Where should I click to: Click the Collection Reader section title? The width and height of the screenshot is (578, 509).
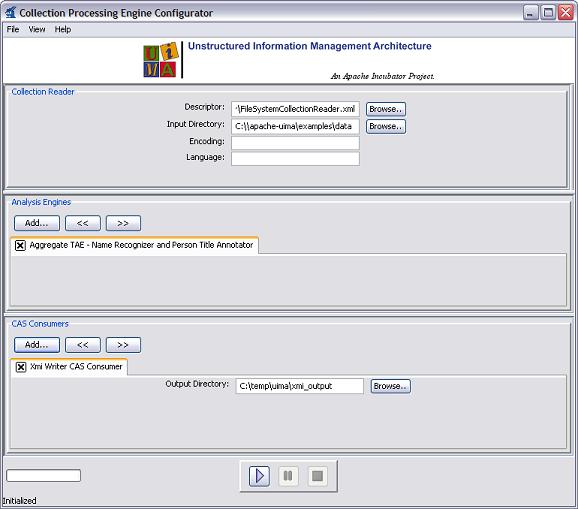point(43,92)
